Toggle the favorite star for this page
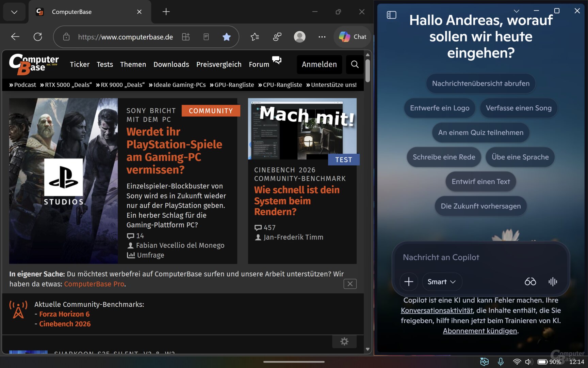The image size is (588, 368). [227, 37]
